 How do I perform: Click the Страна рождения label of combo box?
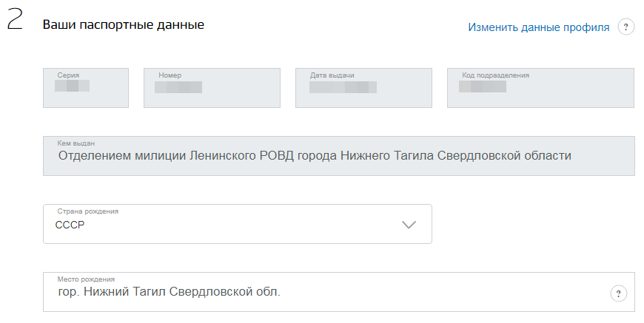87,211
